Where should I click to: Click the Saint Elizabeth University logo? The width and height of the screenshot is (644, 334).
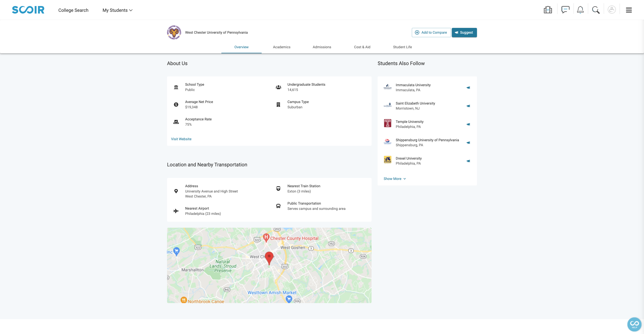(x=388, y=105)
